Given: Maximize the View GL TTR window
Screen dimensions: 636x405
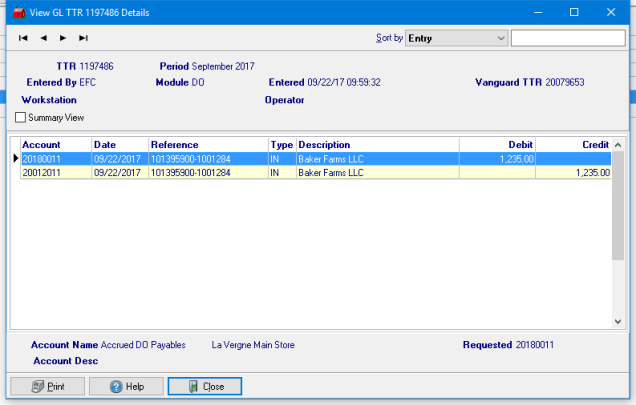Looking at the screenshot, I should point(574,12).
